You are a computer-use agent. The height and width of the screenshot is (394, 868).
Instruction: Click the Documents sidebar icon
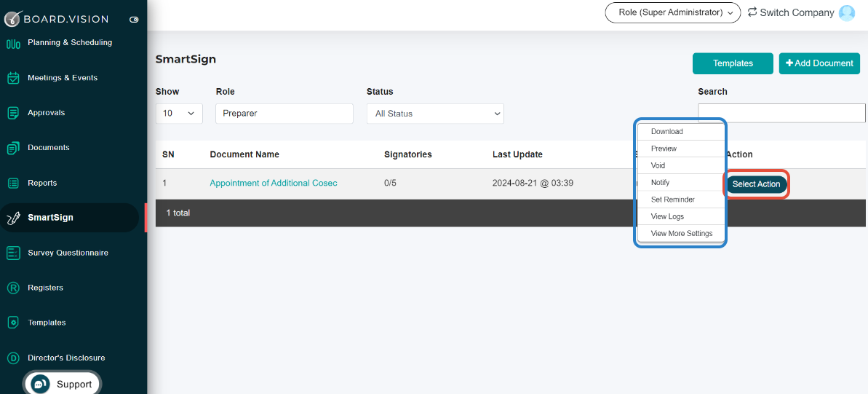click(x=13, y=148)
